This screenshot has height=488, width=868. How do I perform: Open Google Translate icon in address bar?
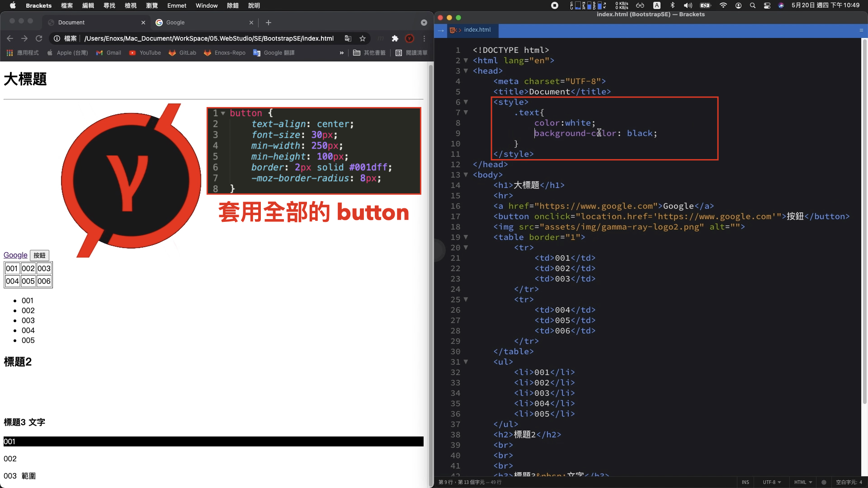tap(348, 38)
